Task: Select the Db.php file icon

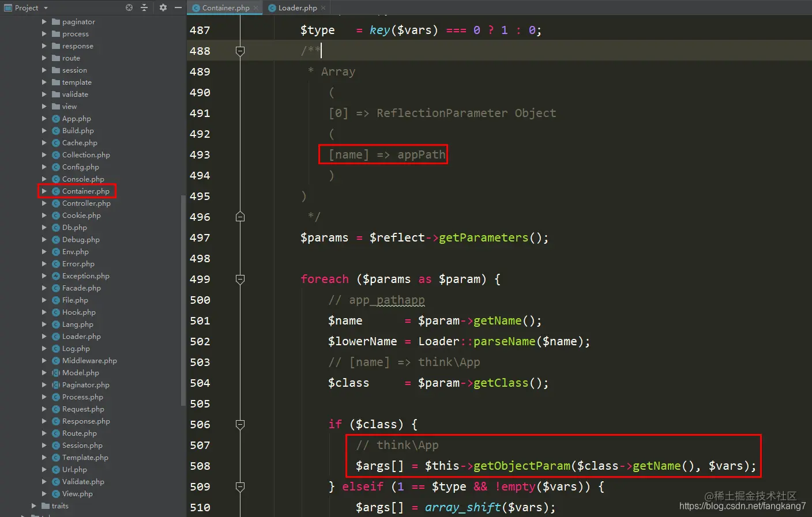Action: click(56, 228)
